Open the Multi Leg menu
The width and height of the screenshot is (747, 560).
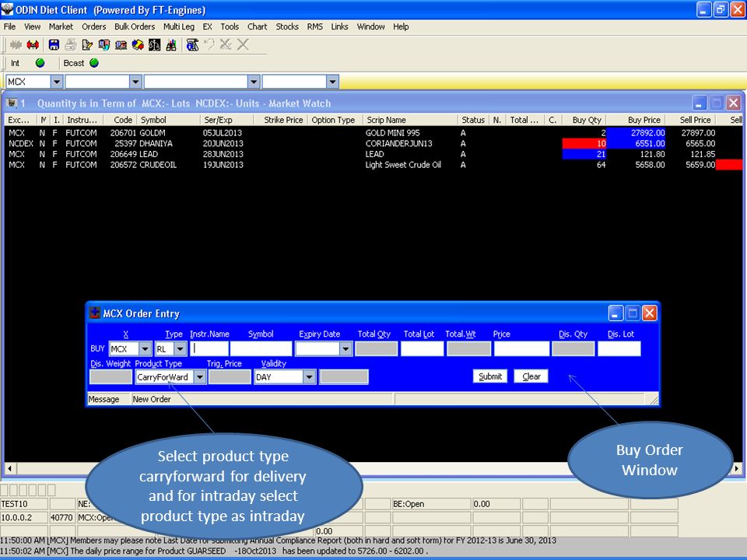[179, 26]
